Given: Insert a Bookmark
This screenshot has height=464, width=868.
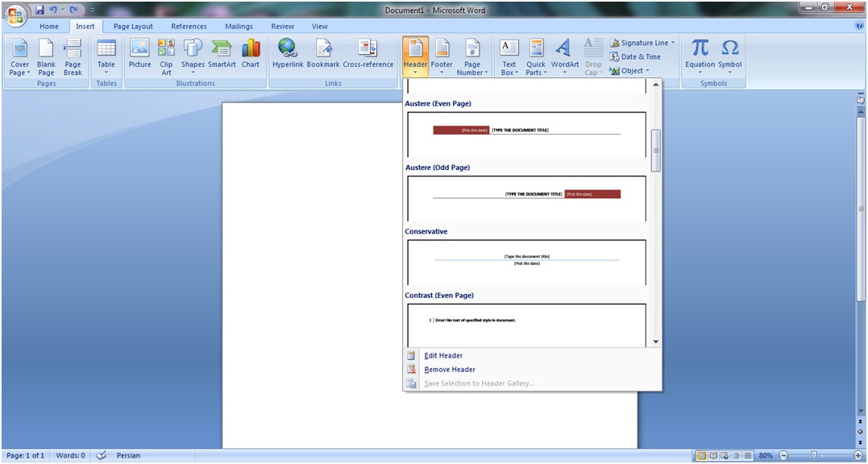Looking at the screenshot, I should coord(323,54).
